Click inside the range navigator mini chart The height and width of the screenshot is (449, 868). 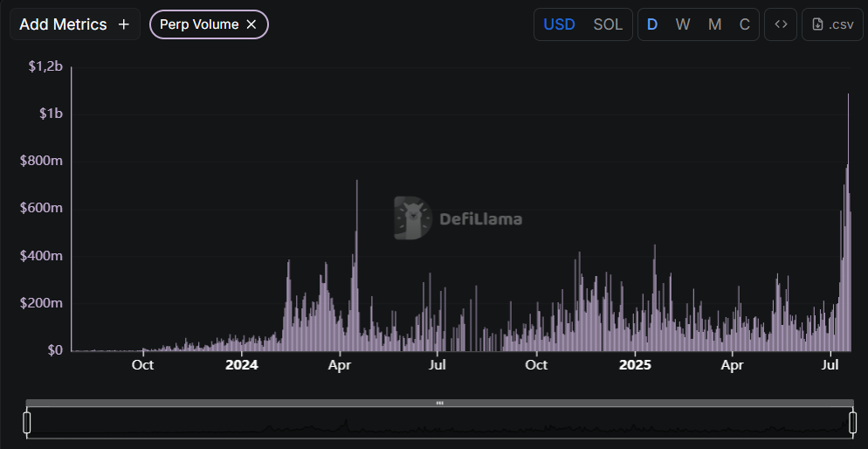click(x=439, y=423)
